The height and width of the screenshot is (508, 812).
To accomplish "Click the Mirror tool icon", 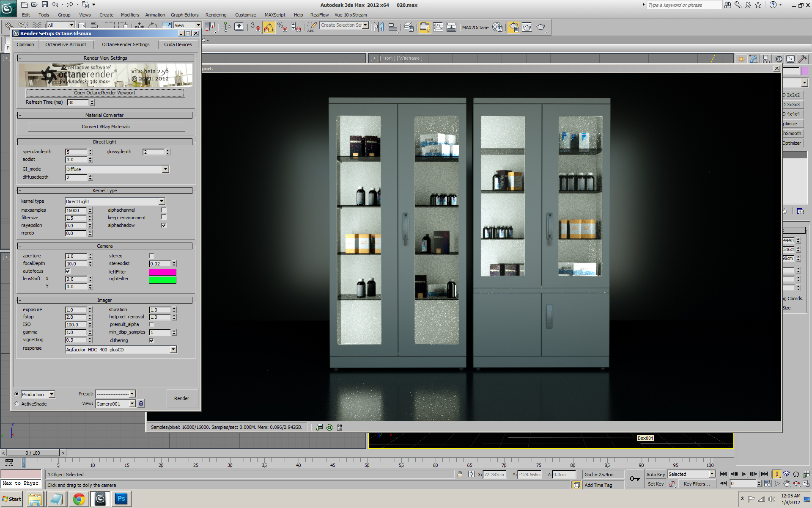I will [379, 27].
